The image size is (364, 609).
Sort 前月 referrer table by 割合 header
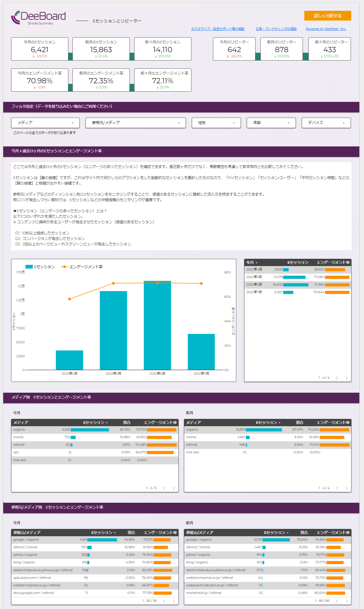click(x=304, y=532)
